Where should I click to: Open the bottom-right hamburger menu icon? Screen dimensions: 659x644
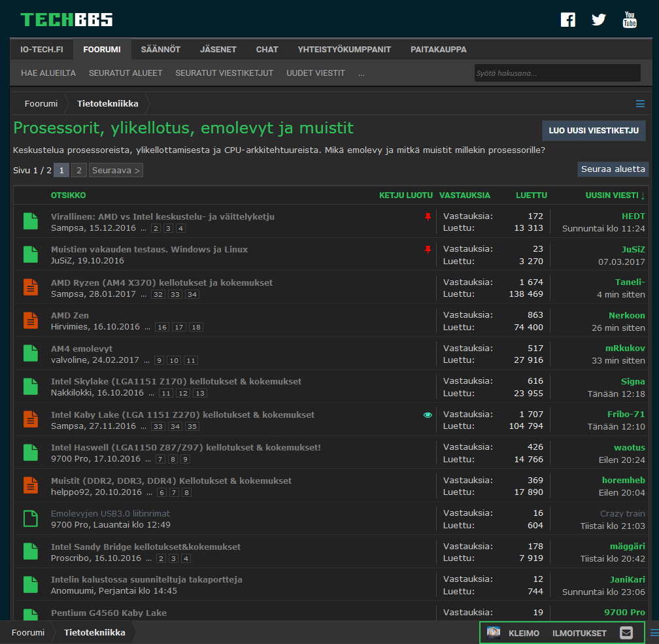[x=654, y=633]
